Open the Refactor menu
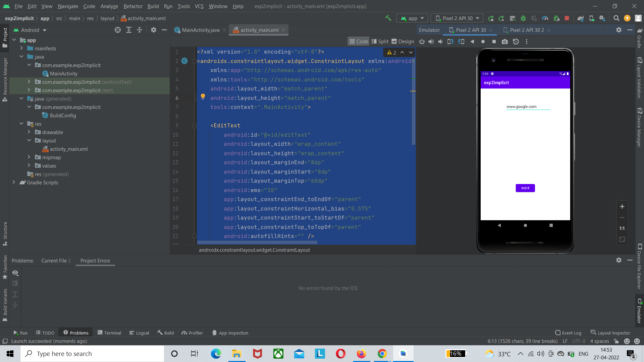 (133, 6)
